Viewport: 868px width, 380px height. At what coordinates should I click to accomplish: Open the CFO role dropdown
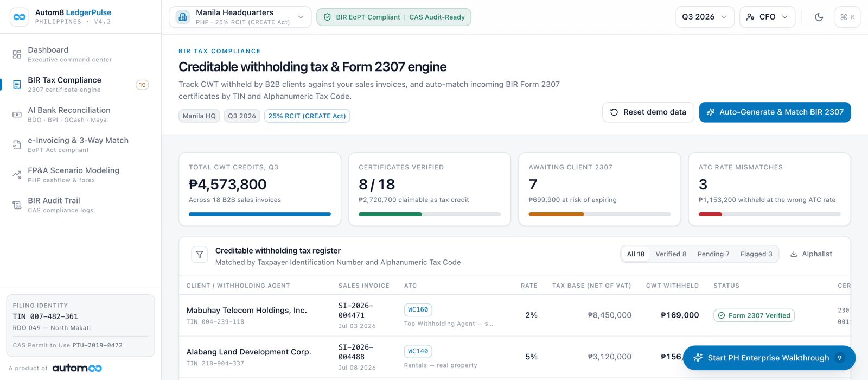(767, 17)
